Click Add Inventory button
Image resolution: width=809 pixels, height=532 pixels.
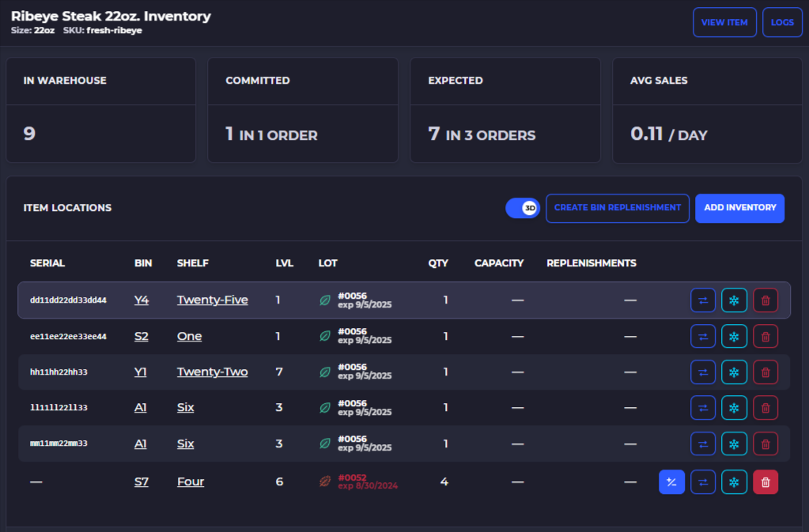pos(740,208)
